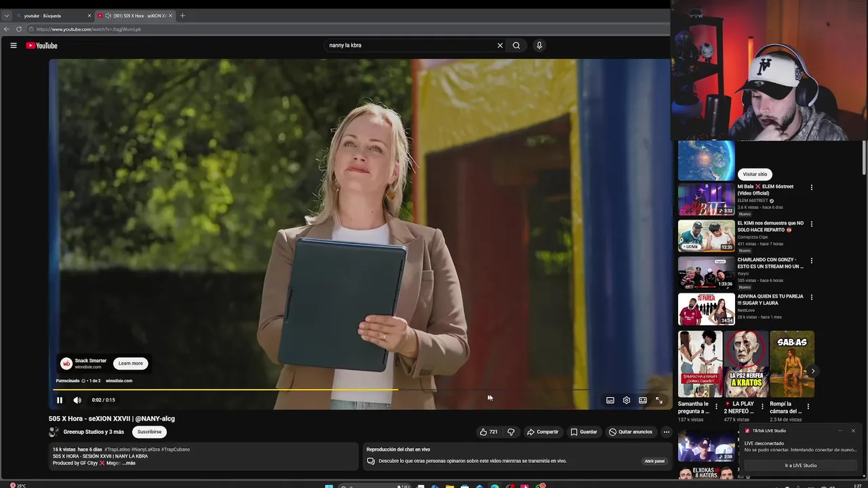Select the 505 X Hora browser tab
Image resolution: width=868 pixels, height=488 pixels.
click(x=134, y=16)
